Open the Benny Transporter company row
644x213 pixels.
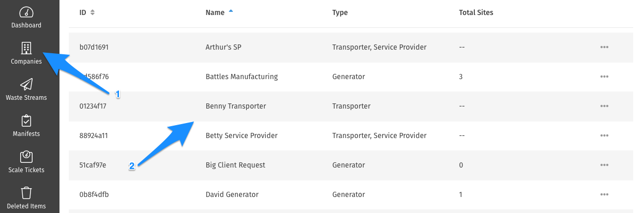pos(351,106)
